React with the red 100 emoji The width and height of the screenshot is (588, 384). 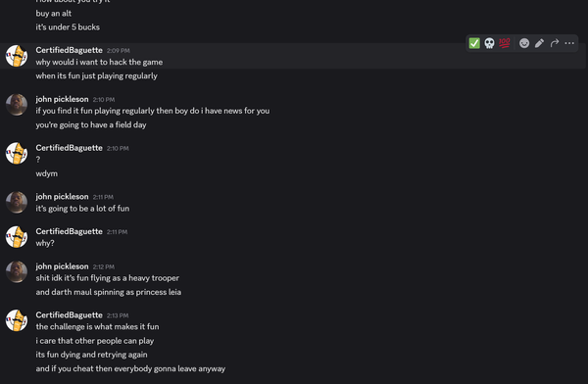coord(505,43)
